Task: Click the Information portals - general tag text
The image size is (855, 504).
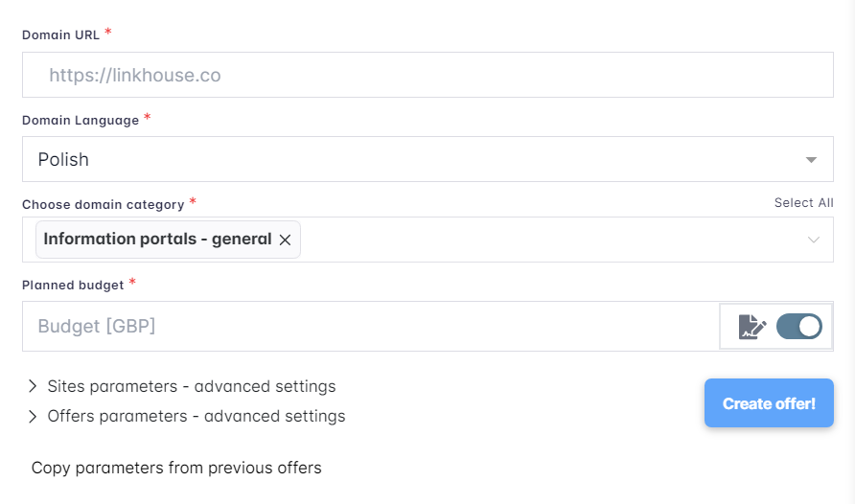Action: pyautogui.click(x=157, y=240)
